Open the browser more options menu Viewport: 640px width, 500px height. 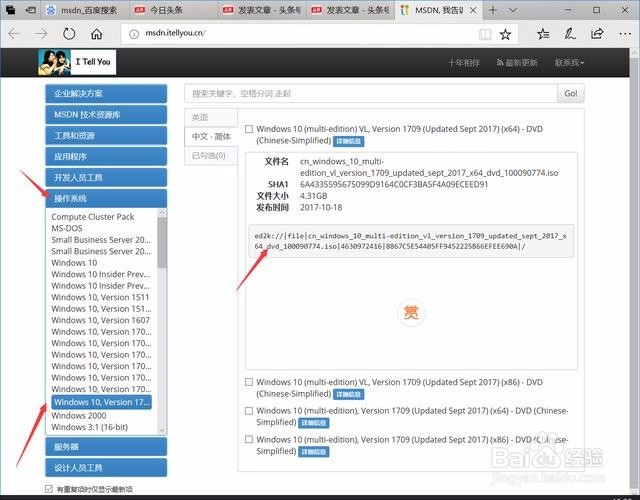click(625, 34)
